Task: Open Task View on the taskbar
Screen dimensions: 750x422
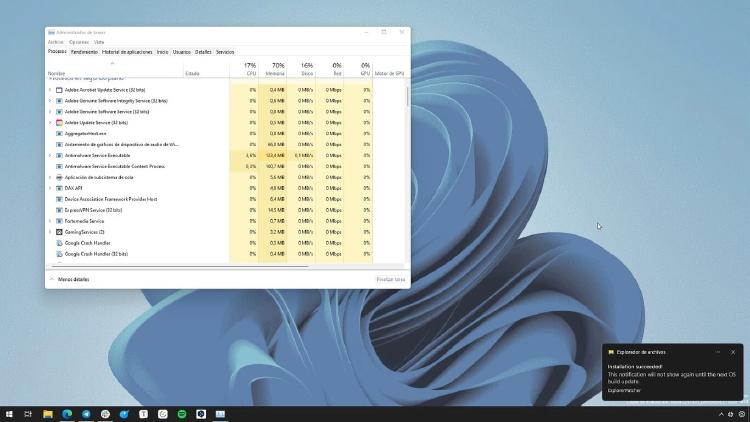Action: pos(28,413)
